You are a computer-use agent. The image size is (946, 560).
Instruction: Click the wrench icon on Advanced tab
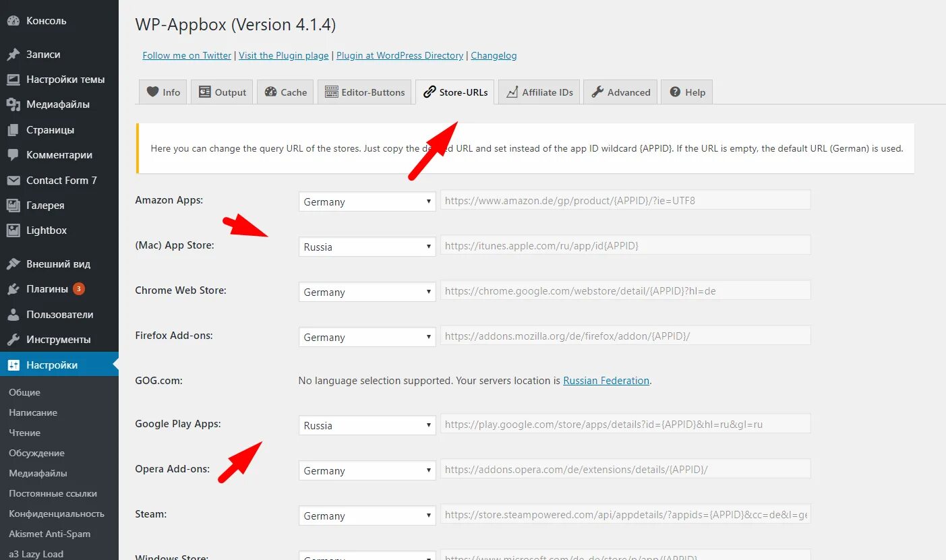click(x=597, y=92)
